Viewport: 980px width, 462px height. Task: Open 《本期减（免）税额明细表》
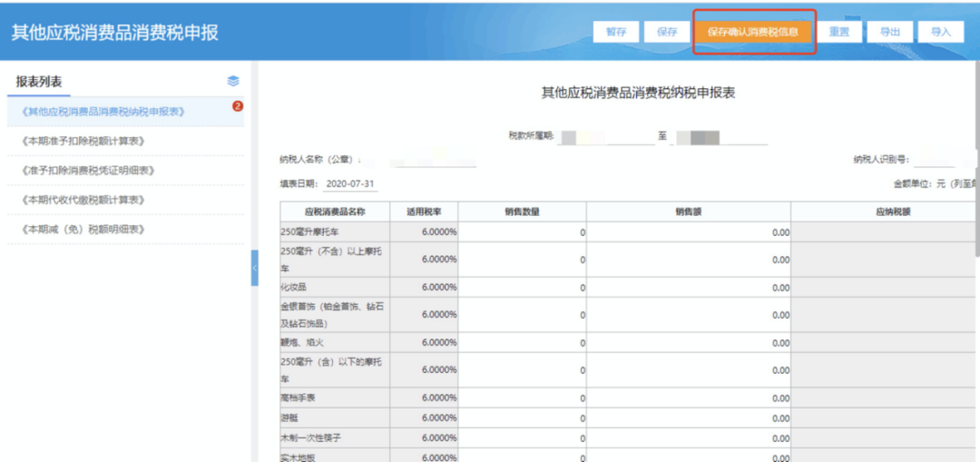[x=125, y=230]
